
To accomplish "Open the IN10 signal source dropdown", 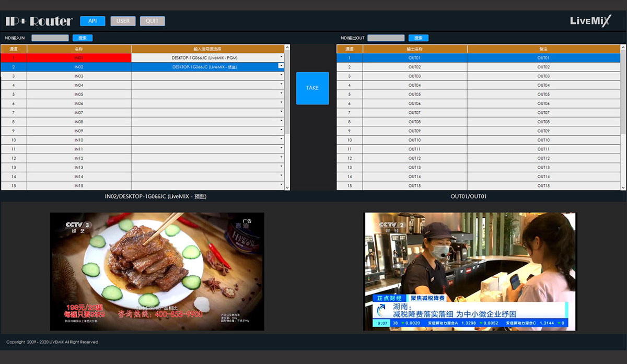I will point(281,140).
